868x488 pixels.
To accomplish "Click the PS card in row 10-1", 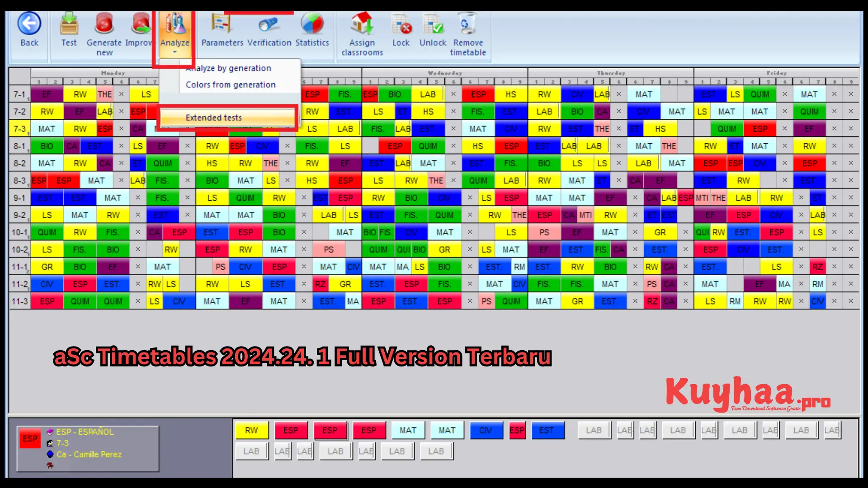I will (x=544, y=232).
